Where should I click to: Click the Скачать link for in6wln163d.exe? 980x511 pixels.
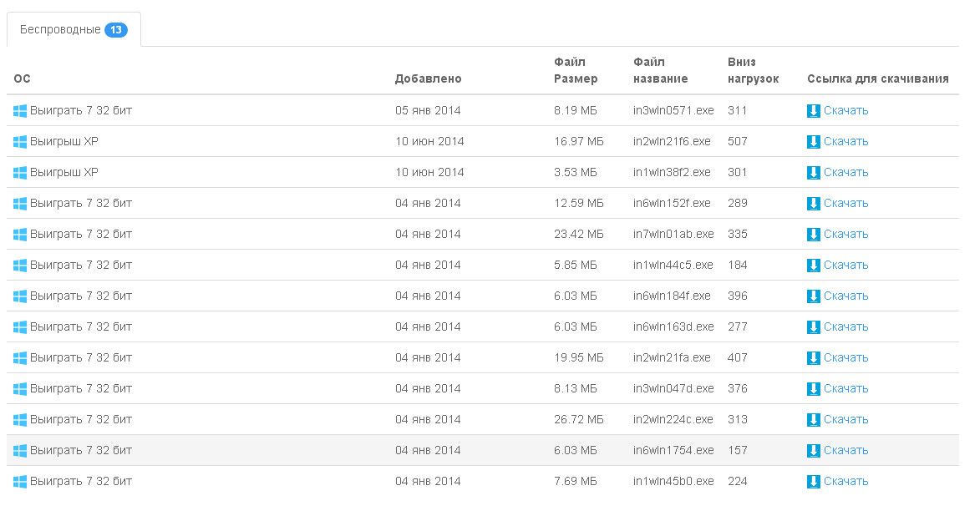845,326
